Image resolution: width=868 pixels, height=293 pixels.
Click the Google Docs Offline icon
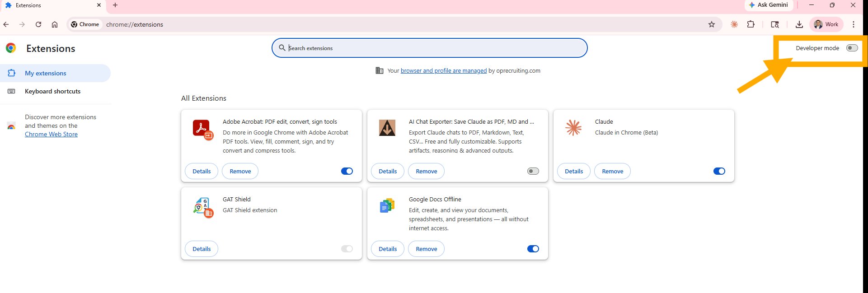pos(387,205)
